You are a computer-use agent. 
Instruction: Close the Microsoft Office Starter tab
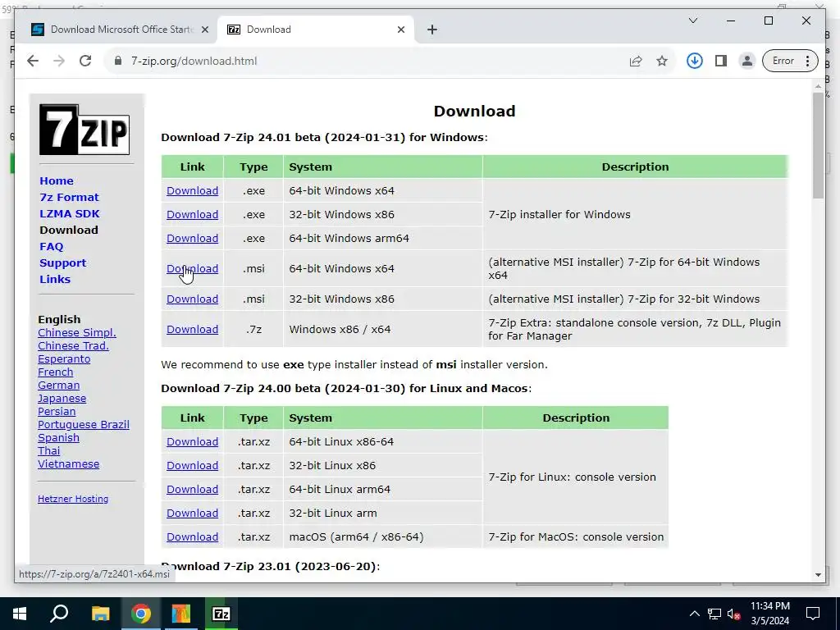[204, 30]
